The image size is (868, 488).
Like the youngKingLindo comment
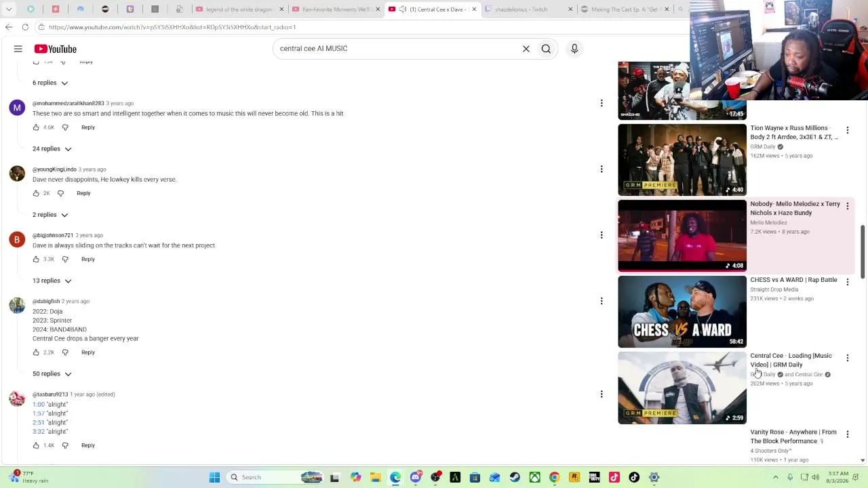pos(36,193)
